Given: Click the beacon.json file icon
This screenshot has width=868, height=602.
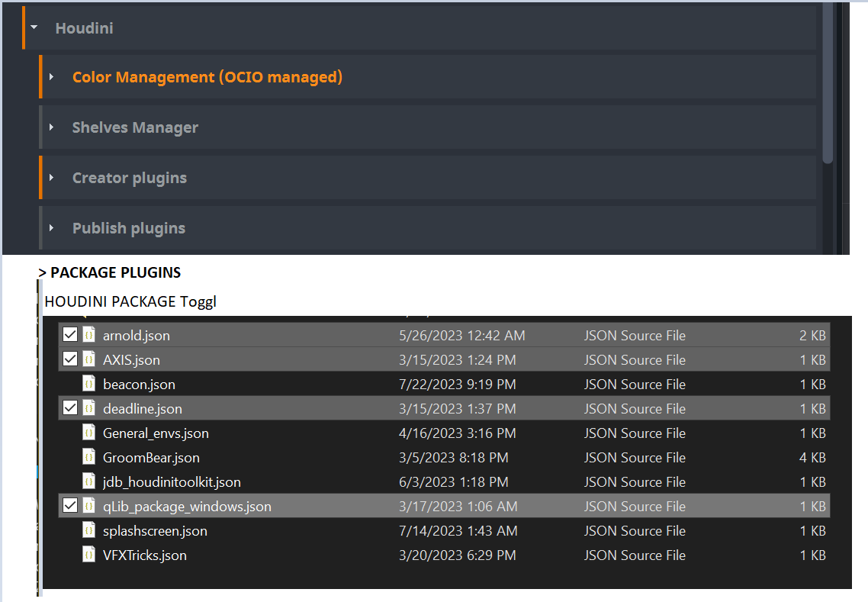Looking at the screenshot, I should tap(89, 384).
